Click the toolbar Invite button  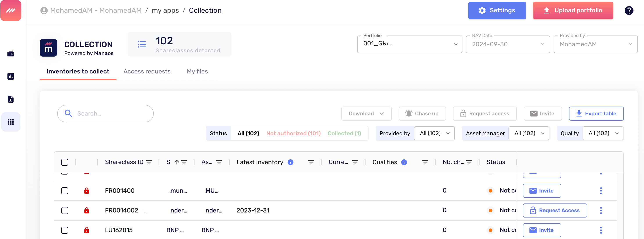click(x=543, y=114)
